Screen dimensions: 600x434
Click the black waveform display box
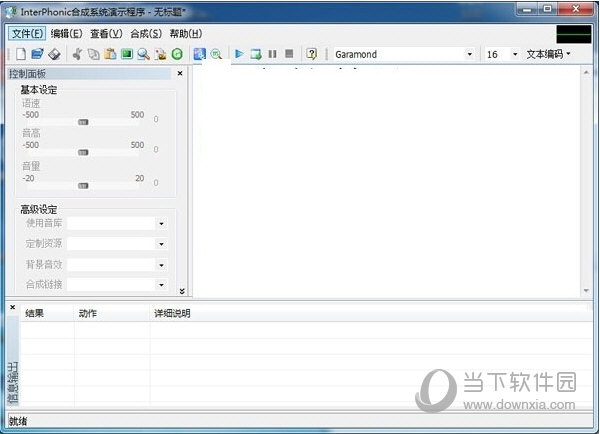pos(574,34)
